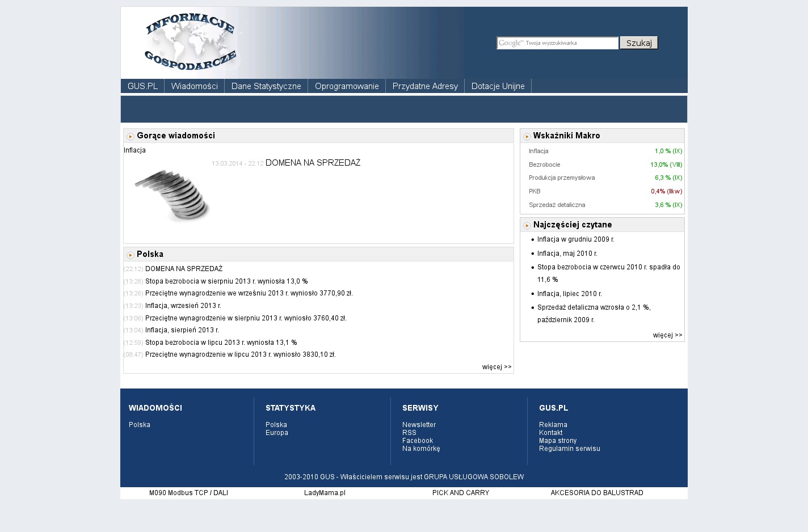The image size is (808, 532).
Task: Open the Dane Statystyczne menu
Action: point(266,86)
